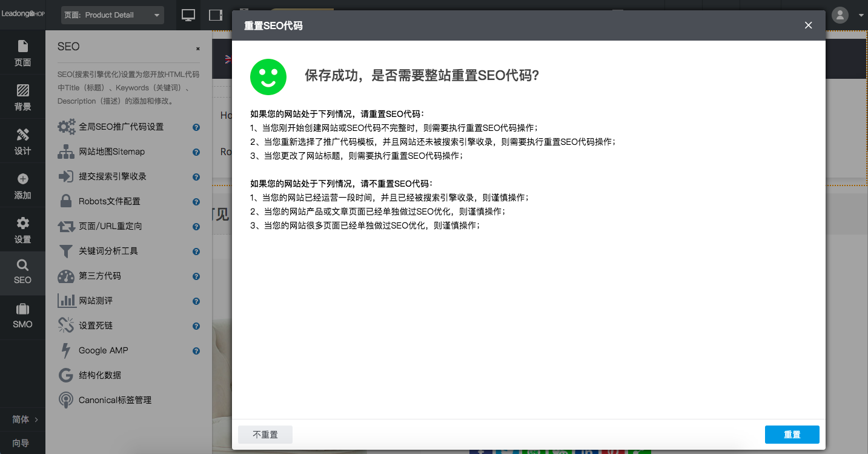Click the 重置 confirm button
The width and height of the screenshot is (868, 454).
[792, 435]
